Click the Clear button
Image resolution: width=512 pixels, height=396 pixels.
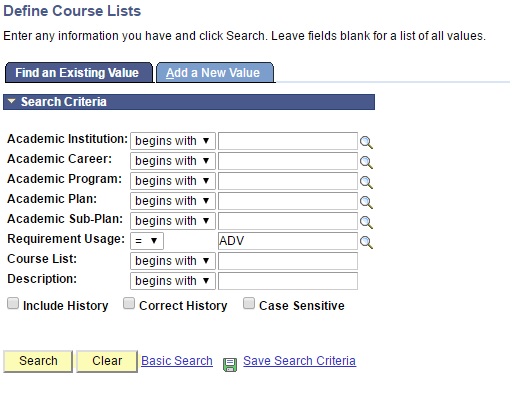107,361
